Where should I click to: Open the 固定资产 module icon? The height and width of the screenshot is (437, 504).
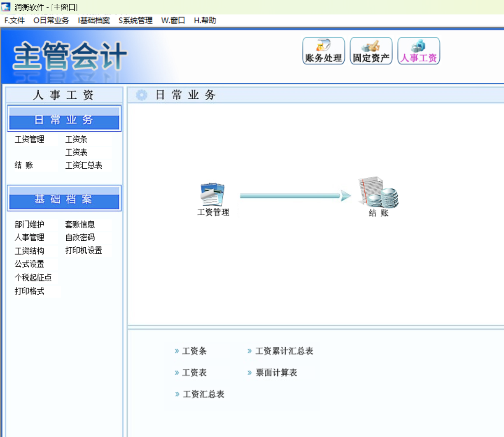click(x=371, y=51)
